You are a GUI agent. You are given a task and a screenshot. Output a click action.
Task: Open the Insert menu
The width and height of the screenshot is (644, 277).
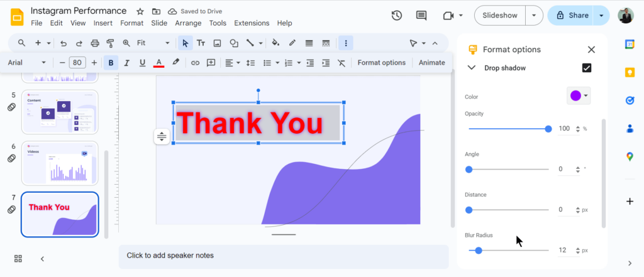[x=103, y=23]
